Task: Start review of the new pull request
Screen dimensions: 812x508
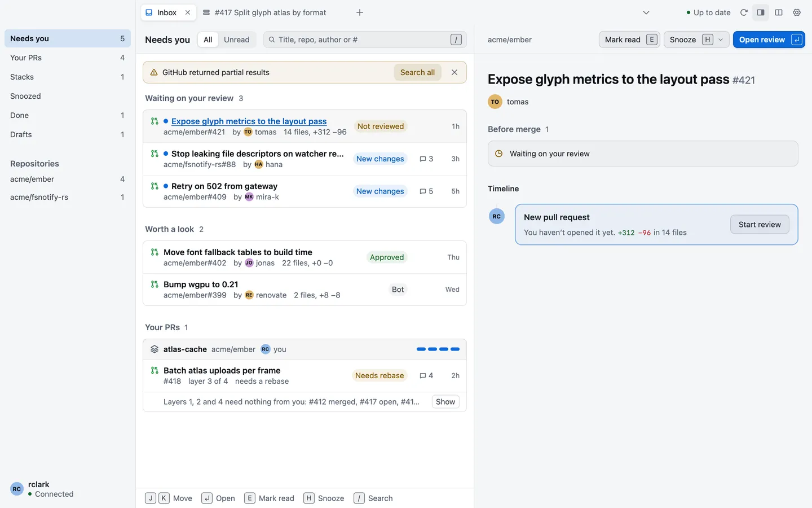Action: pyautogui.click(x=760, y=225)
